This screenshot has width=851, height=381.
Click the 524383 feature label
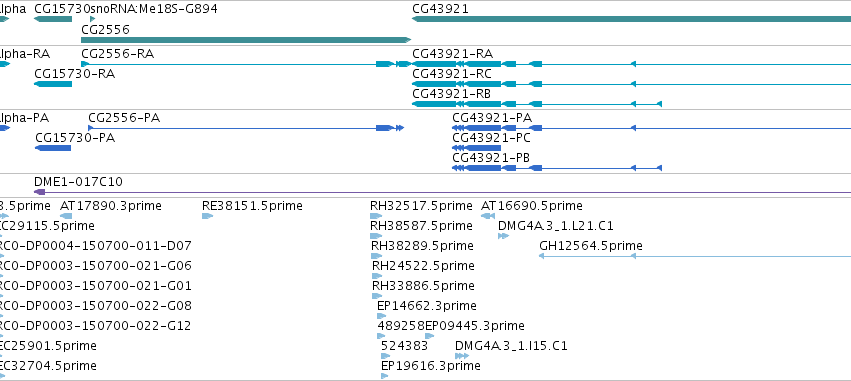coord(404,346)
